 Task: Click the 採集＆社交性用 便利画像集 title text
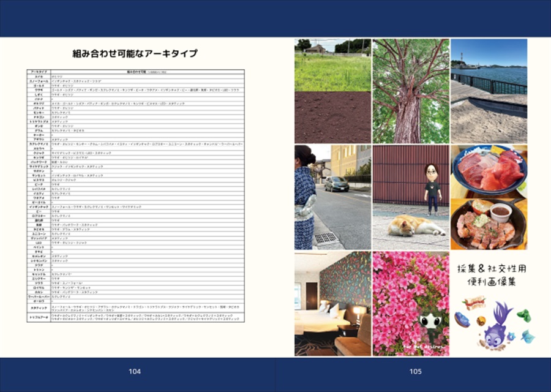click(492, 275)
